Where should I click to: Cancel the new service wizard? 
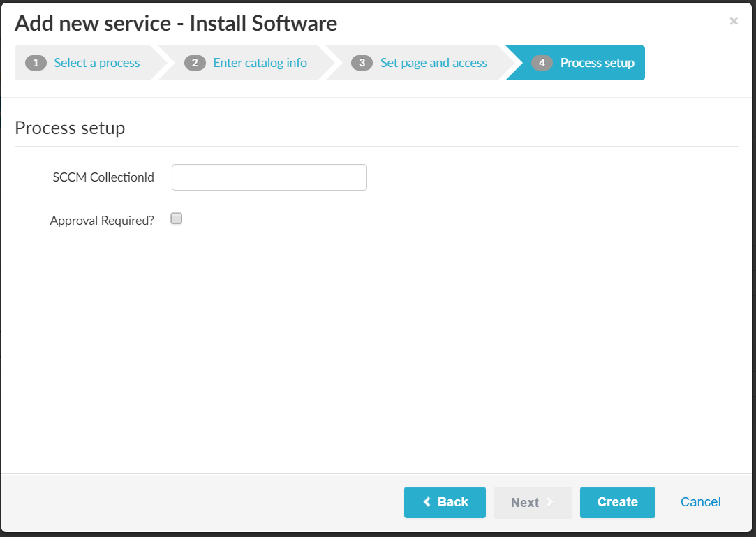(x=700, y=502)
